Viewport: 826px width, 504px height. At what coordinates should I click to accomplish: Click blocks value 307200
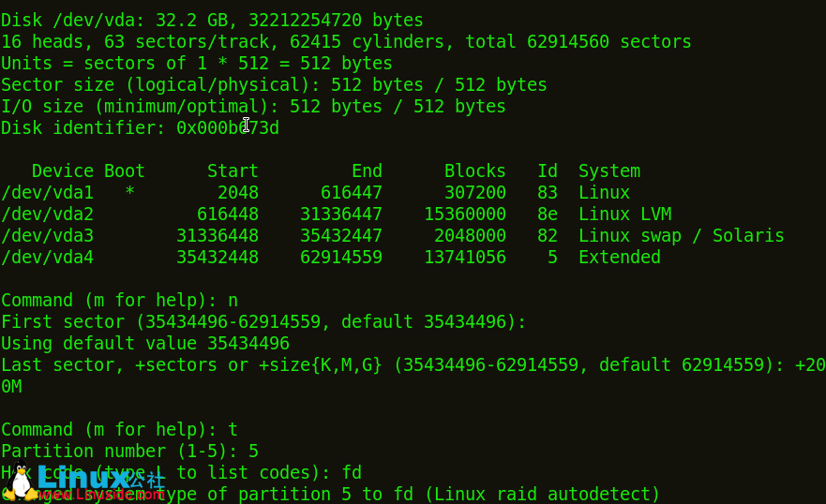tap(475, 193)
